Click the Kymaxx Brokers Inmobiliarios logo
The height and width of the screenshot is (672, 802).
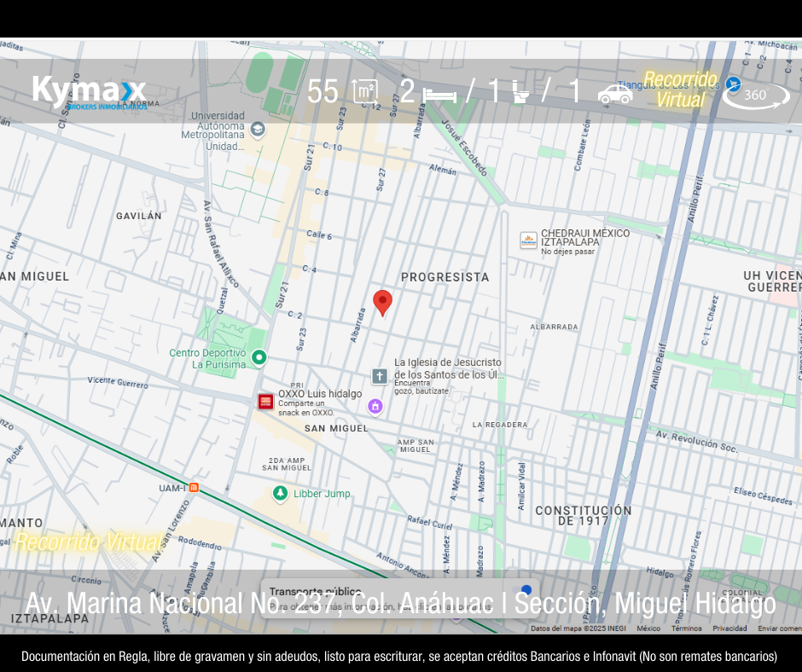click(90, 93)
